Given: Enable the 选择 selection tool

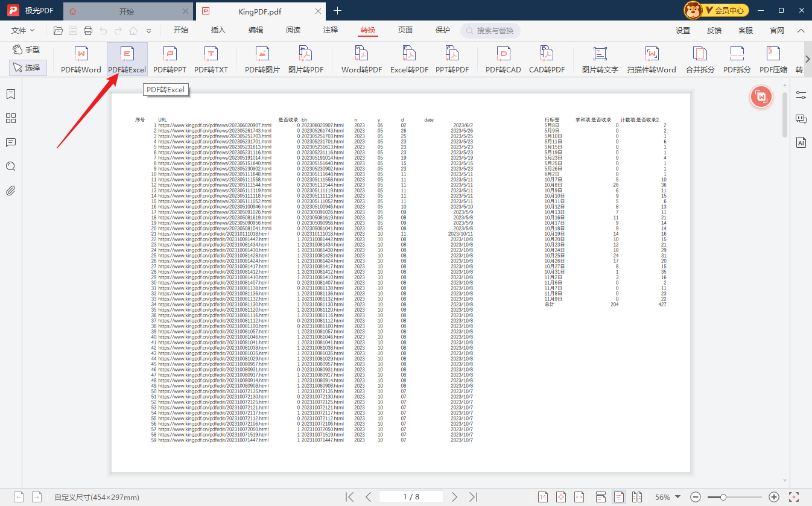Looking at the screenshot, I should (28, 68).
